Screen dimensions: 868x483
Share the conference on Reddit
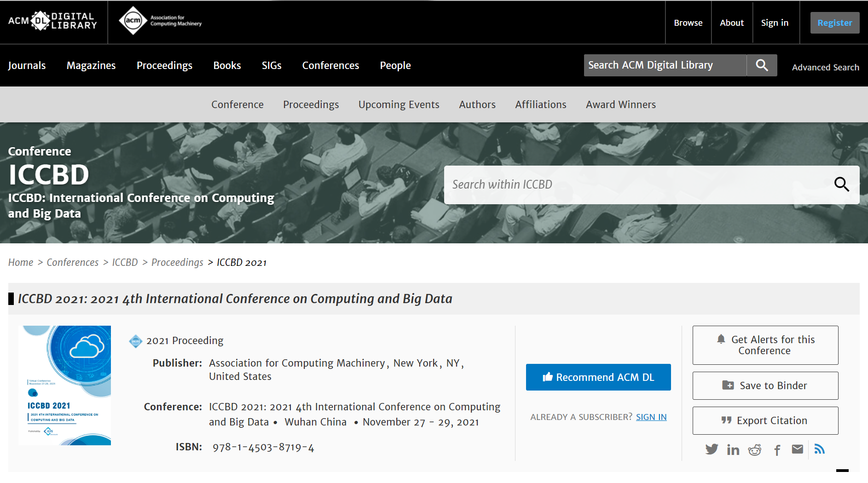click(x=755, y=450)
